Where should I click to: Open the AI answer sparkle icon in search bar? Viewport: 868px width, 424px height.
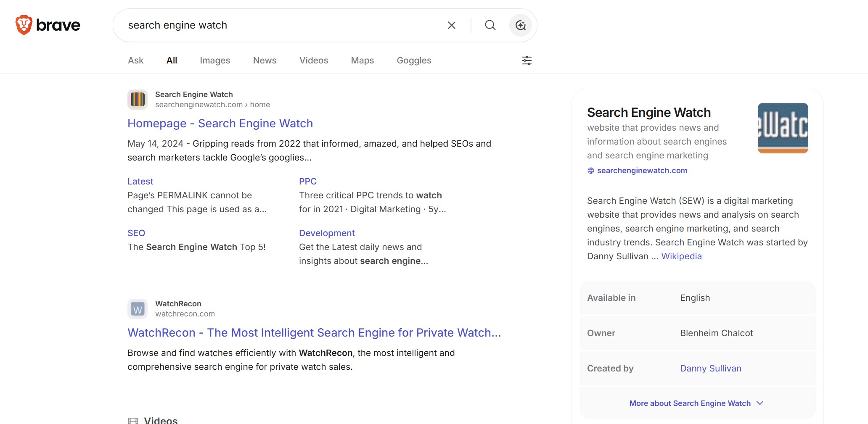(x=521, y=25)
